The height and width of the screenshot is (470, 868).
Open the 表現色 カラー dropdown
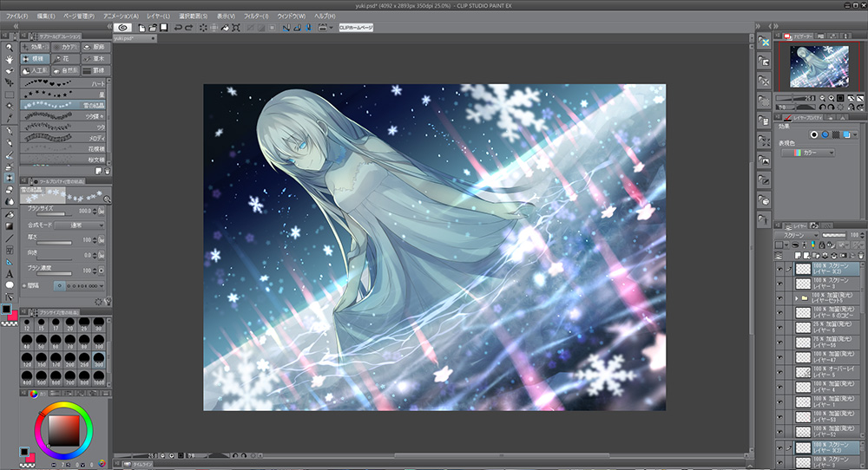808,153
